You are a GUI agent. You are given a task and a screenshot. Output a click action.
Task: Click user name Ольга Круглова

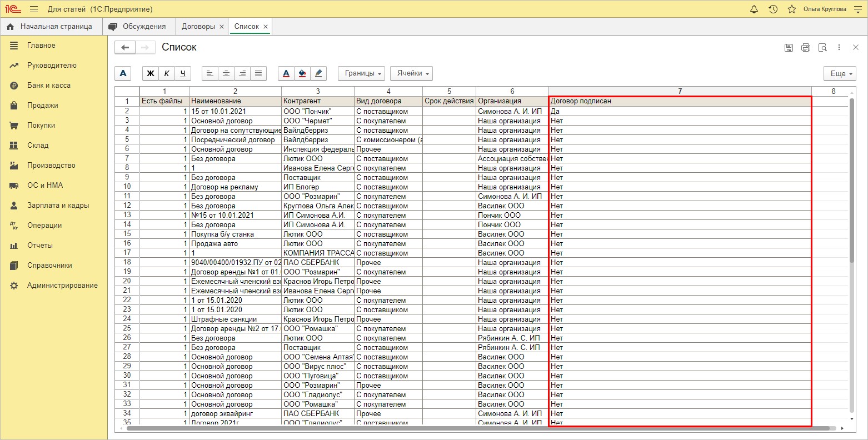pyautogui.click(x=825, y=9)
